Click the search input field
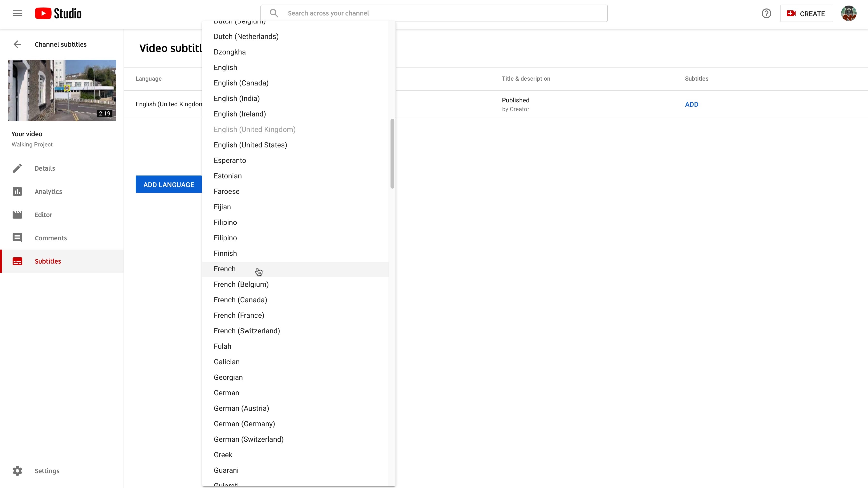This screenshot has height=488, width=868. 434,13
